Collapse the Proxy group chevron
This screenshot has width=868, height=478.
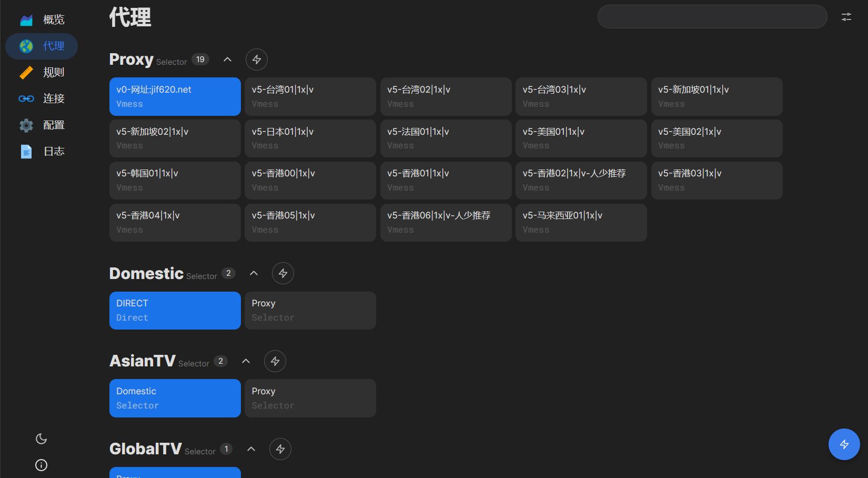click(228, 59)
